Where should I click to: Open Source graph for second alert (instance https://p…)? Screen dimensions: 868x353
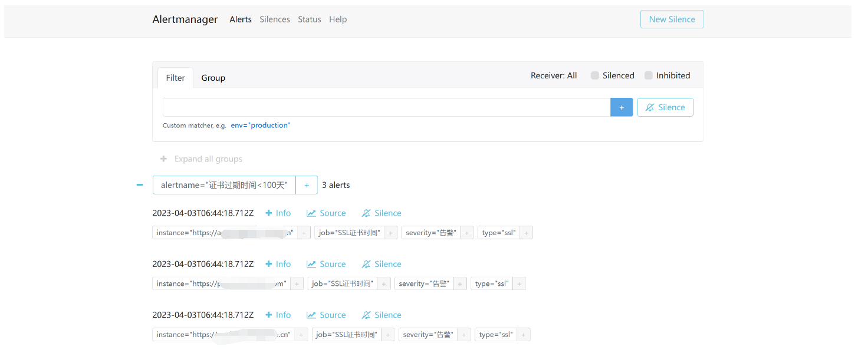(x=326, y=264)
